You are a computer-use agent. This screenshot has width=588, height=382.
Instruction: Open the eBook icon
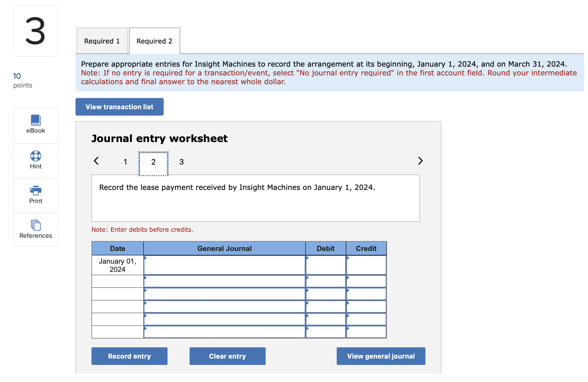tap(36, 120)
